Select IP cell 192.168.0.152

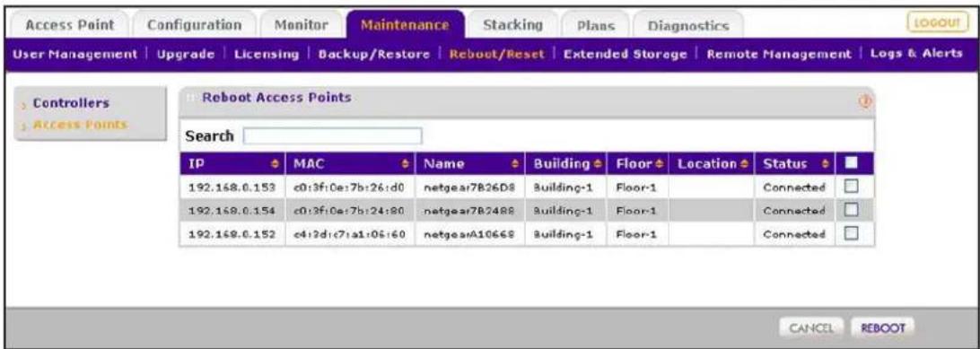click(x=232, y=235)
